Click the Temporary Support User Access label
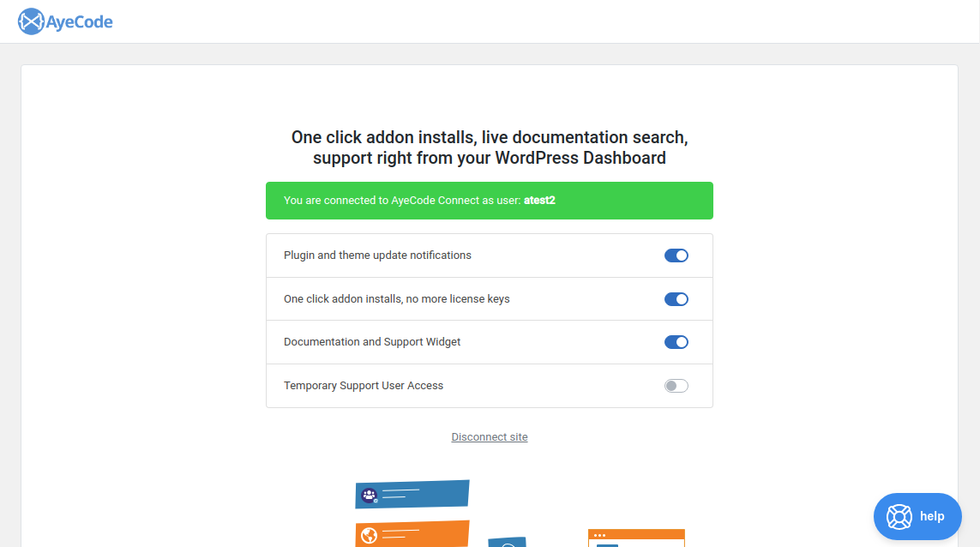The image size is (980, 547). point(364,386)
